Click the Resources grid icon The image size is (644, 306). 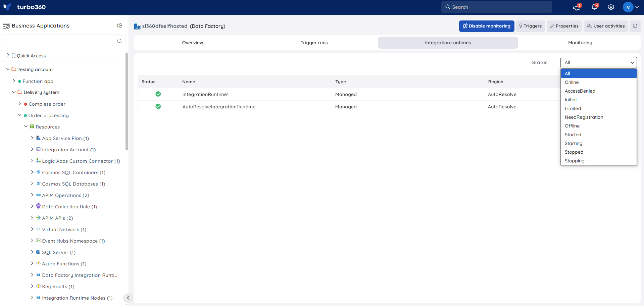(32, 126)
